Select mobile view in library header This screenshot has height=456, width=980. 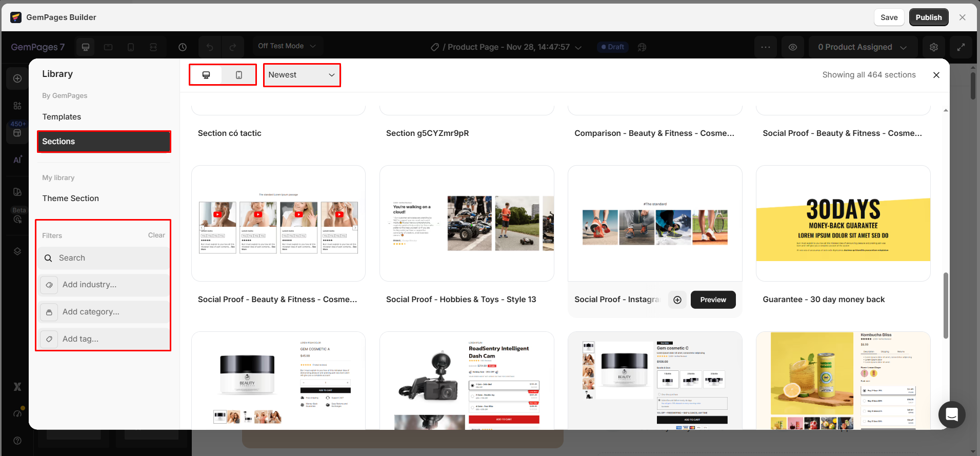pyautogui.click(x=238, y=75)
